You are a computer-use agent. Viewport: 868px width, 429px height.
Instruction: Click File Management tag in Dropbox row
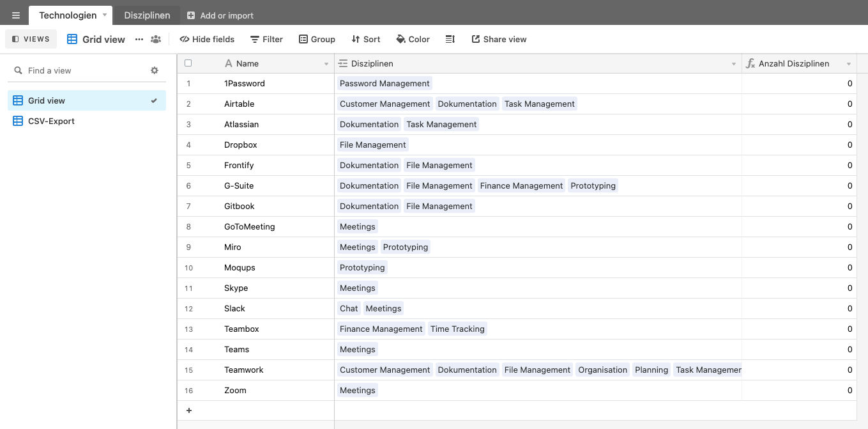[373, 145]
